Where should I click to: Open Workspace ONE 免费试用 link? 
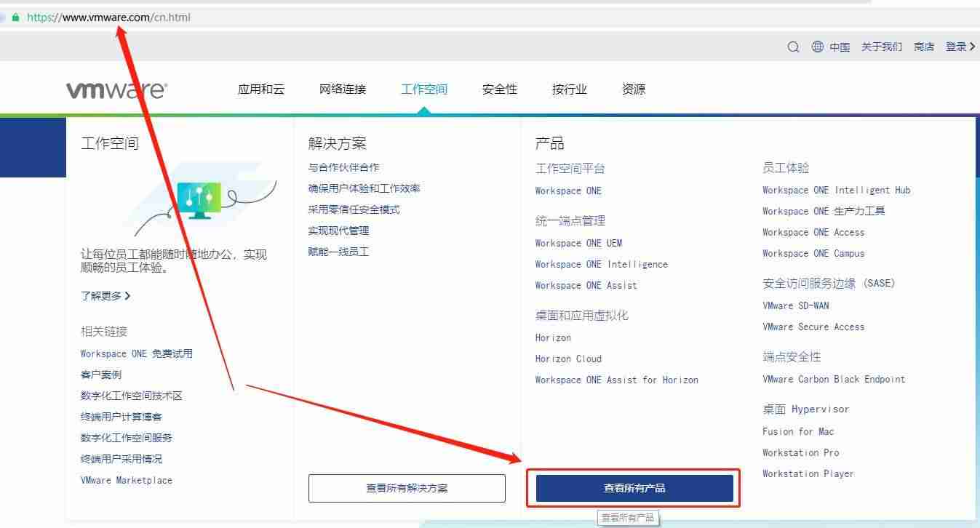click(137, 353)
